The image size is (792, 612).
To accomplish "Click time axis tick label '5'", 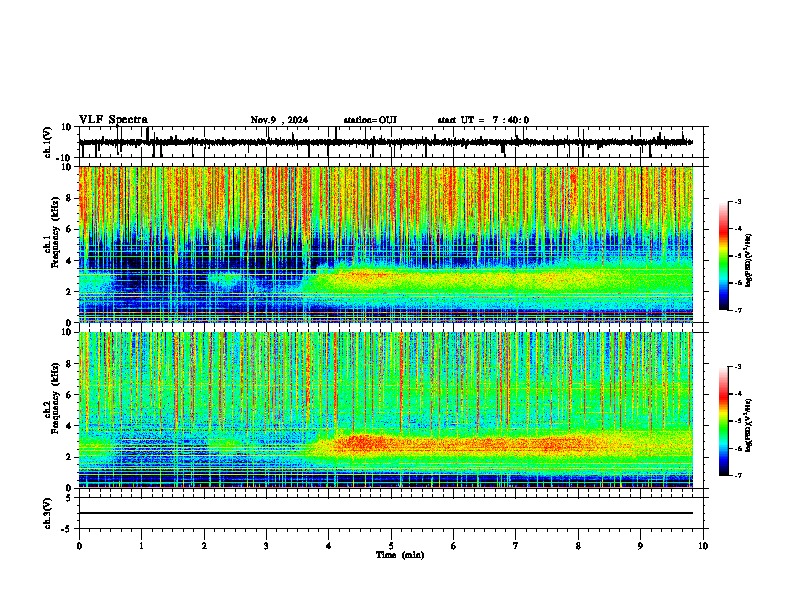I will click(x=391, y=546).
